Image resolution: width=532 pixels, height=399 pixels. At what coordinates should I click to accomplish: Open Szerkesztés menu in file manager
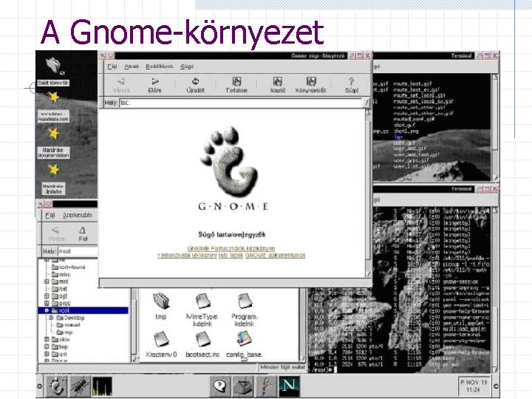(x=78, y=215)
